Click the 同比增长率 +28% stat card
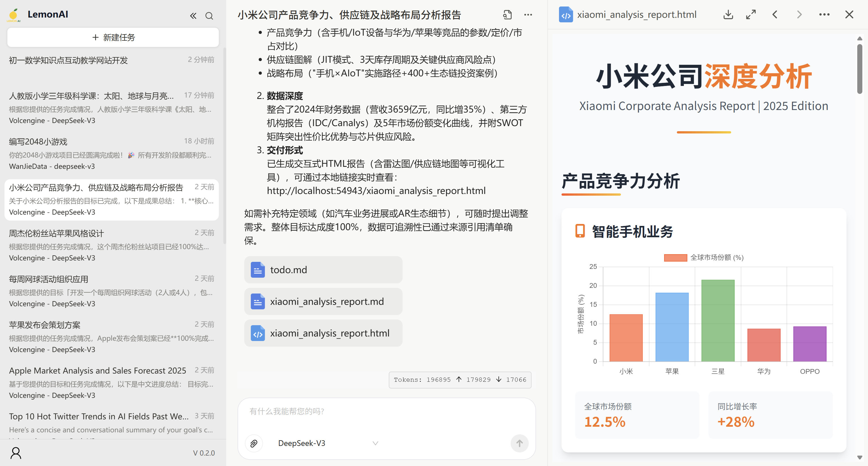 pos(770,415)
